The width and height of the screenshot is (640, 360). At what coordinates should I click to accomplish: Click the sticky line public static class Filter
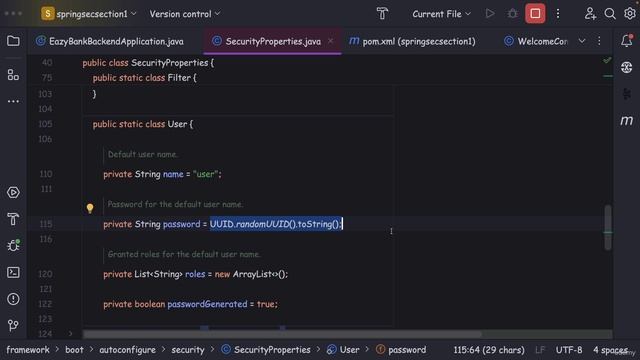point(144,78)
